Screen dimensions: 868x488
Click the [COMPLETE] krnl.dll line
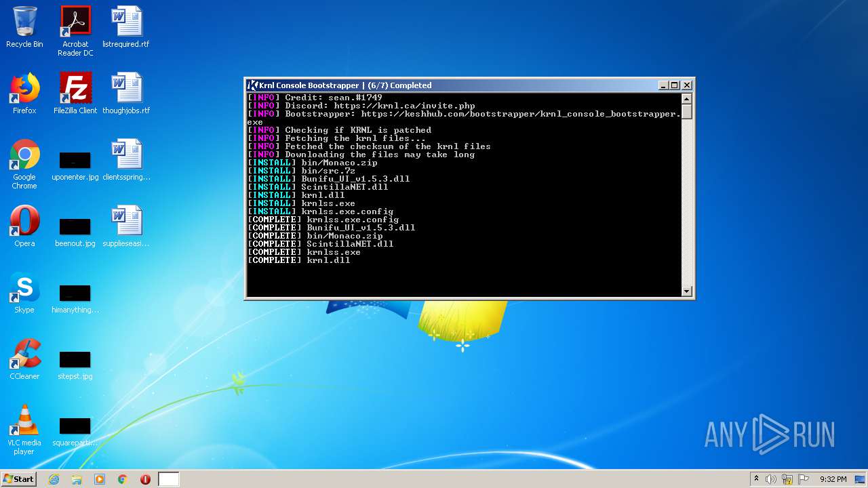[298, 260]
